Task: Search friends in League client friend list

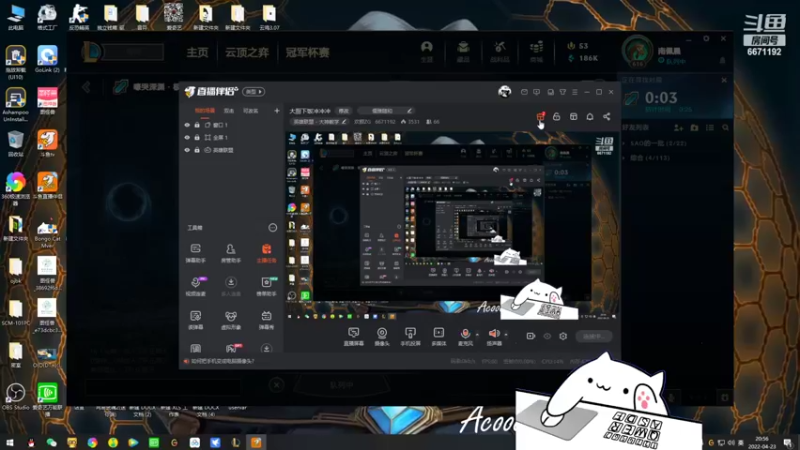Action: click(726, 128)
